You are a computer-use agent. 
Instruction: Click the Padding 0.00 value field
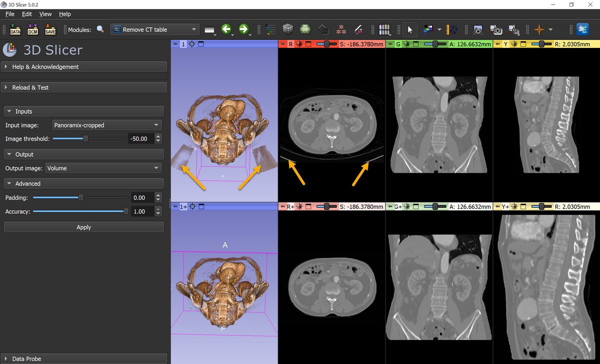coord(143,198)
